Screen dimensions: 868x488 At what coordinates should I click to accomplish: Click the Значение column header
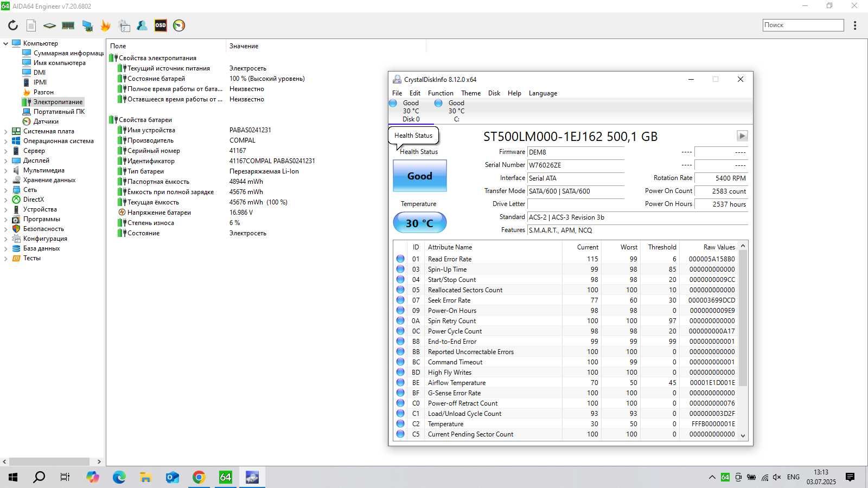[325, 46]
